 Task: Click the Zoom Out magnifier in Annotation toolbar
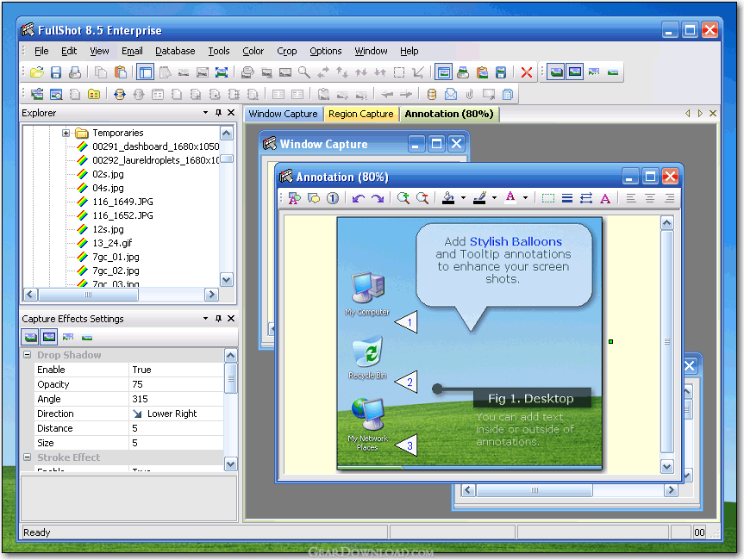[422, 198]
